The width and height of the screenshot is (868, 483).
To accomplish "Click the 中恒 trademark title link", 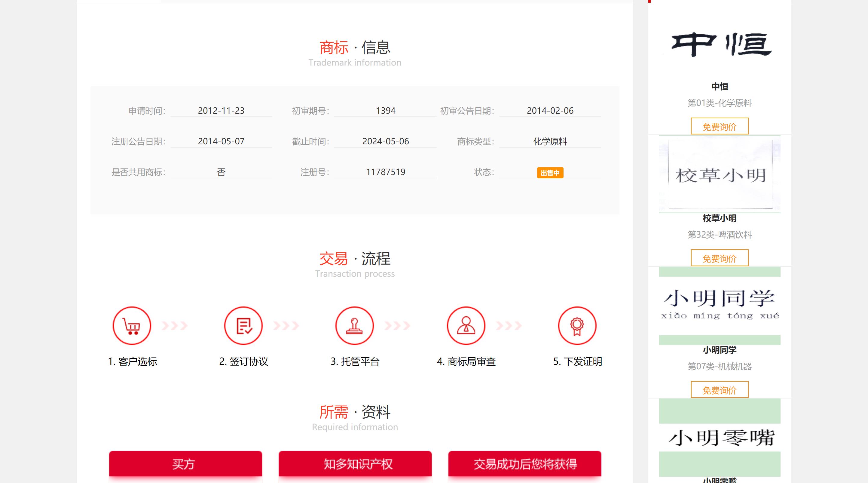I will tap(720, 87).
